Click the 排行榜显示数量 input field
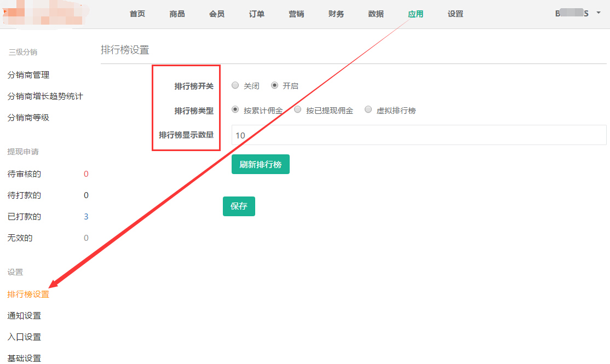610x364 pixels. [419, 135]
